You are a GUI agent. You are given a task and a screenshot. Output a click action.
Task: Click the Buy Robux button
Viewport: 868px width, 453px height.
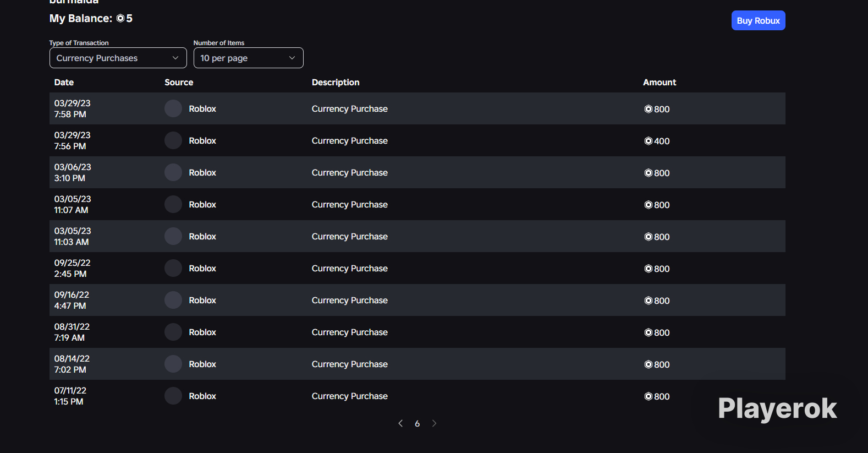[758, 20]
